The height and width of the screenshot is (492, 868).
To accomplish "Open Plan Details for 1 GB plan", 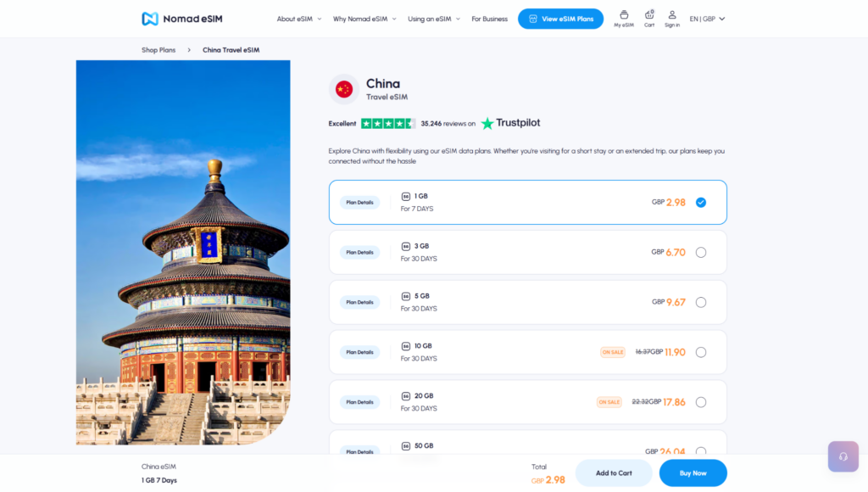I will pyautogui.click(x=359, y=202).
